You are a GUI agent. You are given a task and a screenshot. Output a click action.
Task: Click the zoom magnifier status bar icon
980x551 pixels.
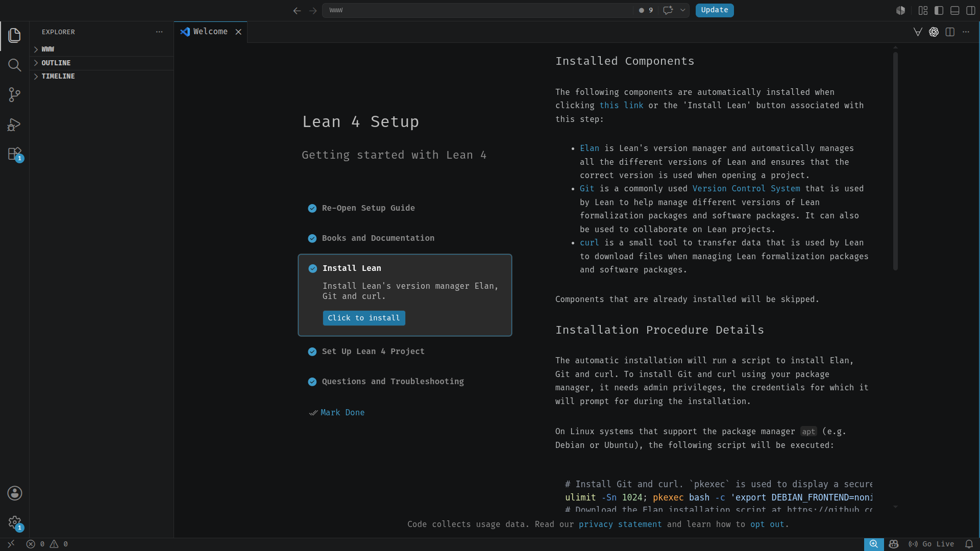click(874, 544)
